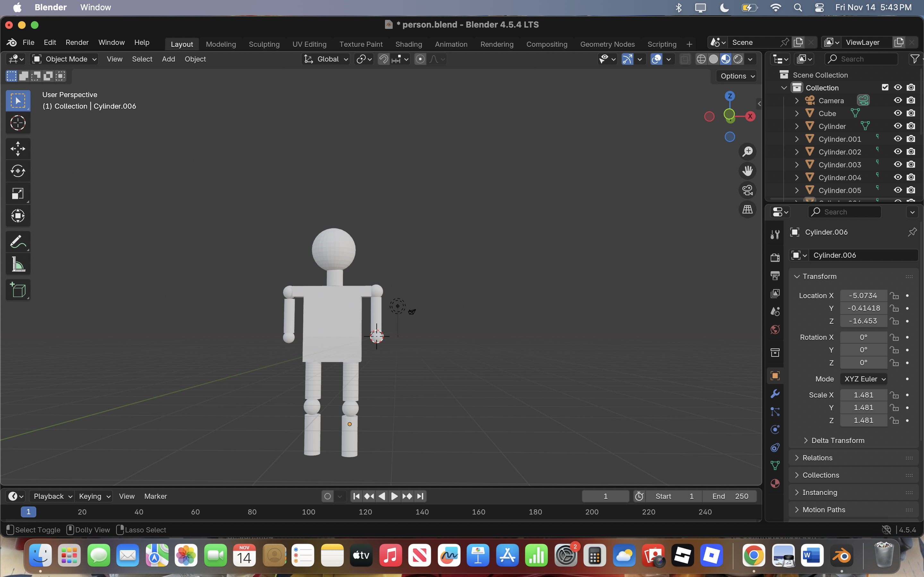Select the Move tool in toolbar
924x577 pixels.
[x=18, y=148]
